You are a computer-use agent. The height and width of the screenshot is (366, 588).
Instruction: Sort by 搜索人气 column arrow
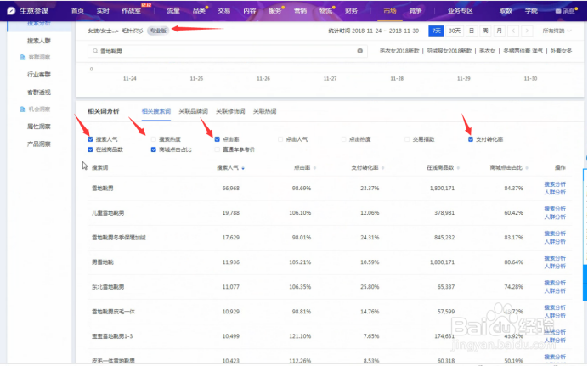pyautogui.click(x=243, y=168)
